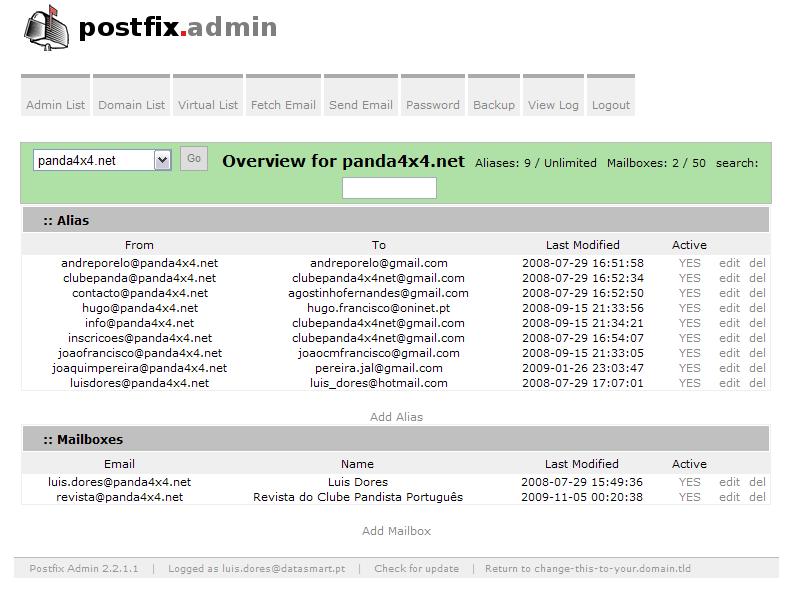797x594 pixels.
Task: Delete the andreporelo@panda4x4.net alias
Action: tap(757, 263)
